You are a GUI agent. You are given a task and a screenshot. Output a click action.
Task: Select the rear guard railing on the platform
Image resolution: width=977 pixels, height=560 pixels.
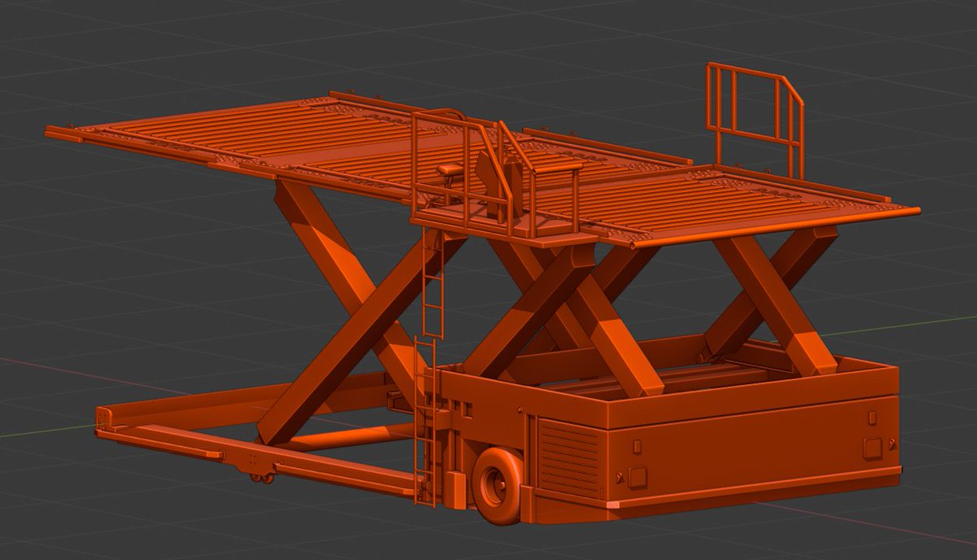(755, 120)
